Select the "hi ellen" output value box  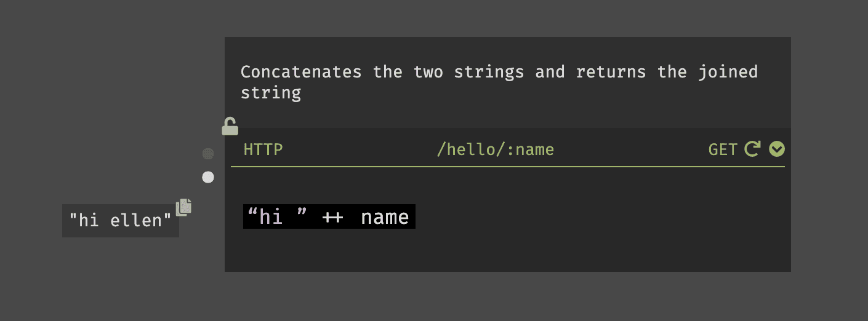point(121,220)
